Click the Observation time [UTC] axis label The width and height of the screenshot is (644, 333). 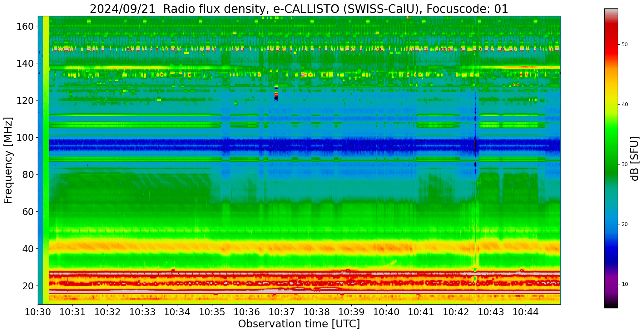coord(299,324)
